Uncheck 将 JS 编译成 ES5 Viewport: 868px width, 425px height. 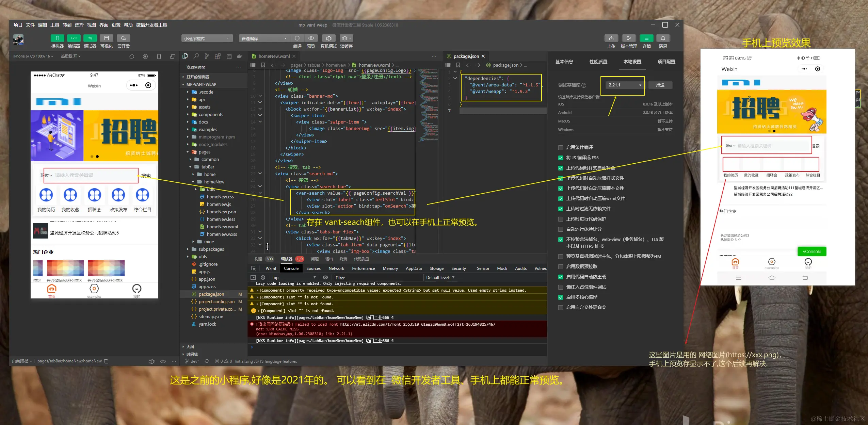[560, 158]
